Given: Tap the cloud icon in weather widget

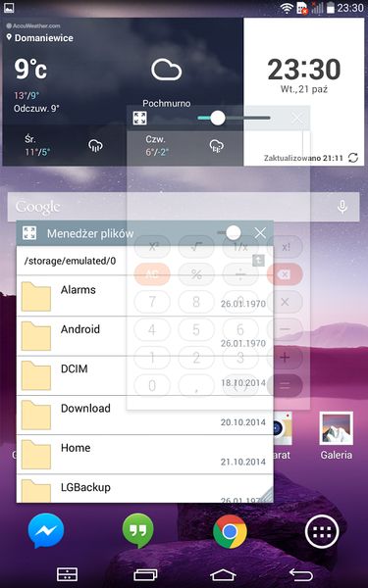Looking at the screenshot, I should coord(167,71).
